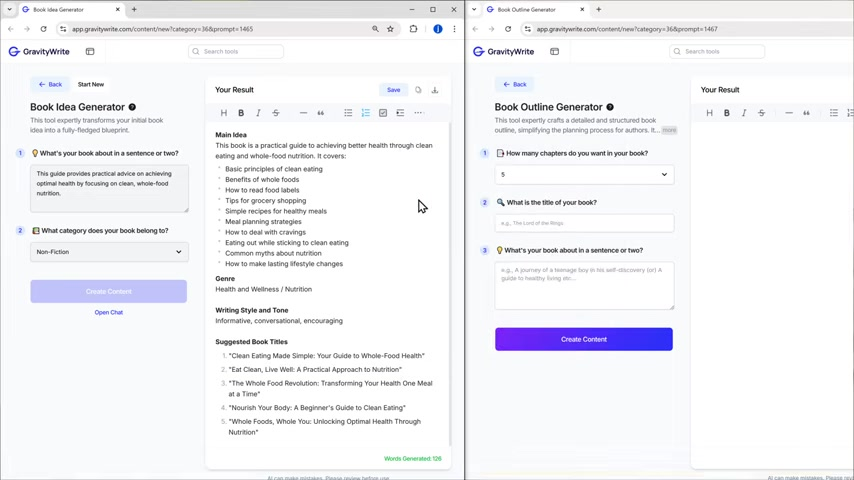Toggle Bold in Book Outline editor toolbar
This screenshot has width=854, height=480.
(727, 113)
